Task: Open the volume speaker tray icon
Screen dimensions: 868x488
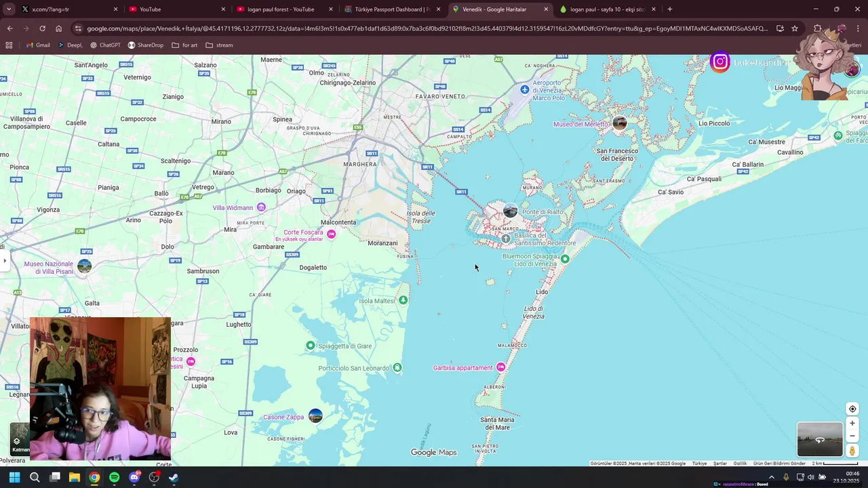Action: (811, 477)
